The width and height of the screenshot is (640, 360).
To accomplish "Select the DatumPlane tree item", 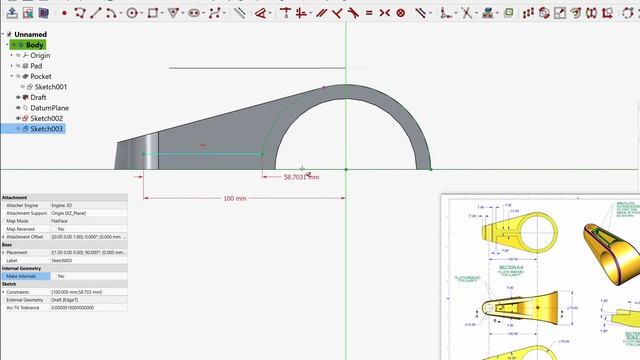I will pos(49,108).
